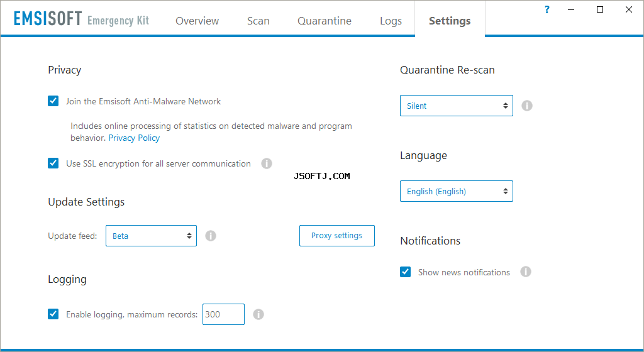Open the Language English dropdown
This screenshot has height=352, width=644.
[x=457, y=191]
